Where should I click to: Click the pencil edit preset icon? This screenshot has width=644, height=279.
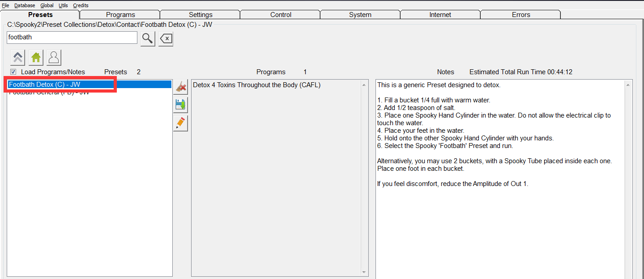180,123
